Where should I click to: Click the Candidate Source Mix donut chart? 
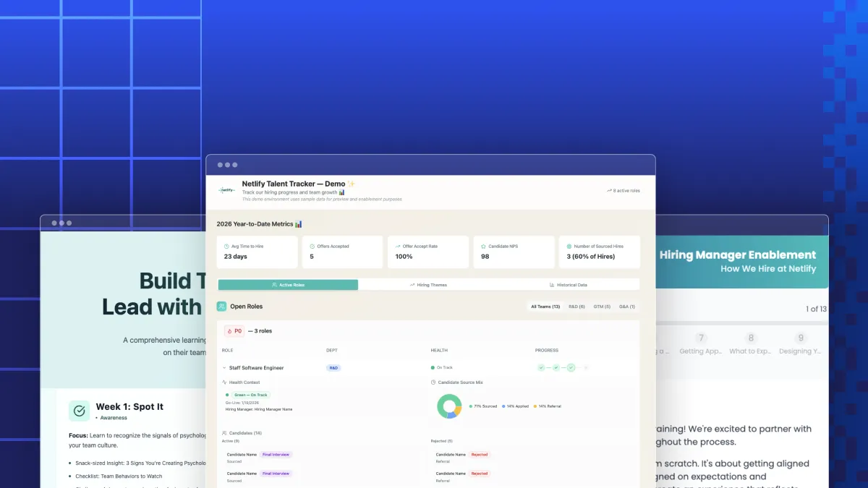(x=449, y=406)
